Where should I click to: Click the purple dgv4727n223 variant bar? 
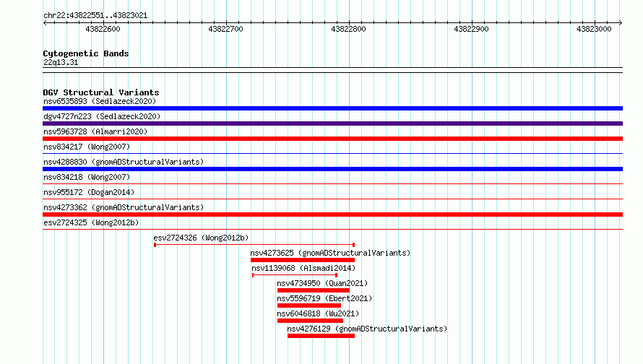pyautogui.click(x=332, y=123)
